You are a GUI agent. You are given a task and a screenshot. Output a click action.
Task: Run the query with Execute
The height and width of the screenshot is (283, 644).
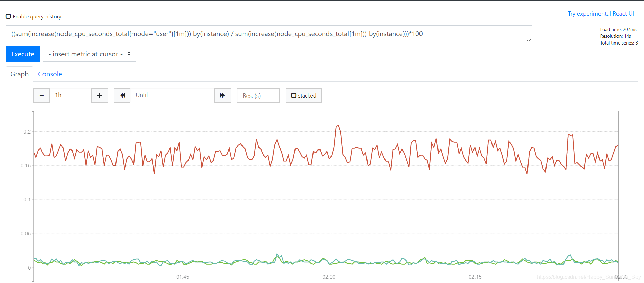pyautogui.click(x=23, y=54)
